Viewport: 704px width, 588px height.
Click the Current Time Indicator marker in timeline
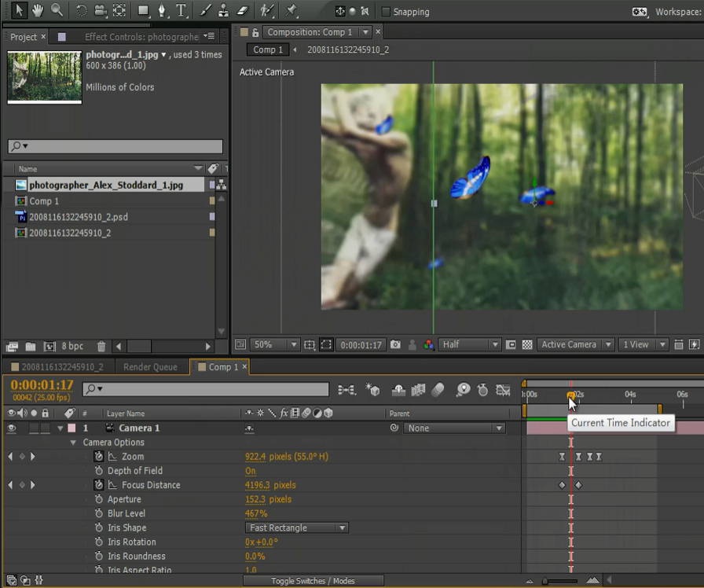point(570,395)
